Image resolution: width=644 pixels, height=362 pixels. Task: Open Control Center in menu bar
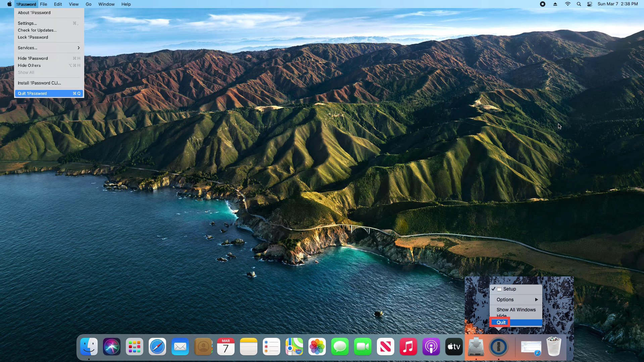tap(590, 4)
